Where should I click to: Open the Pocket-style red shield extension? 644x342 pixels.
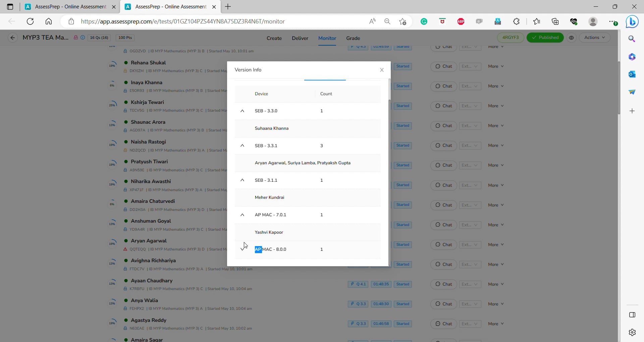[442, 21]
